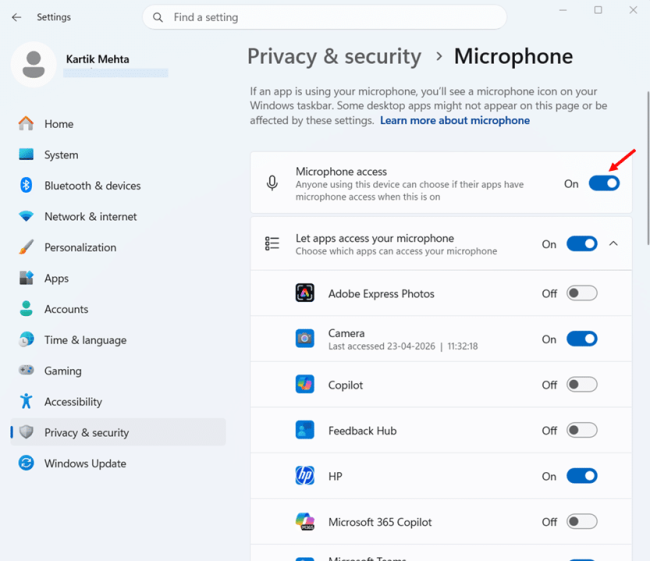
Task: Switch off HP microphone access
Action: [x=582, y=476]
